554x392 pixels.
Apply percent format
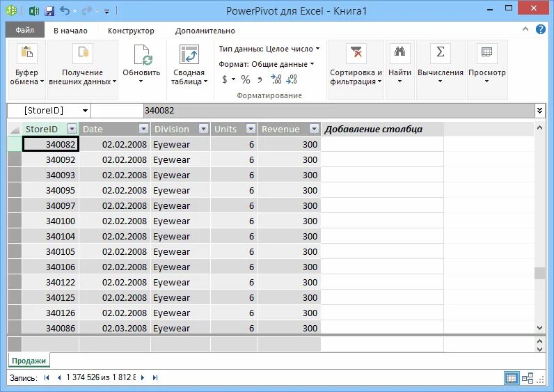(246, 79)
